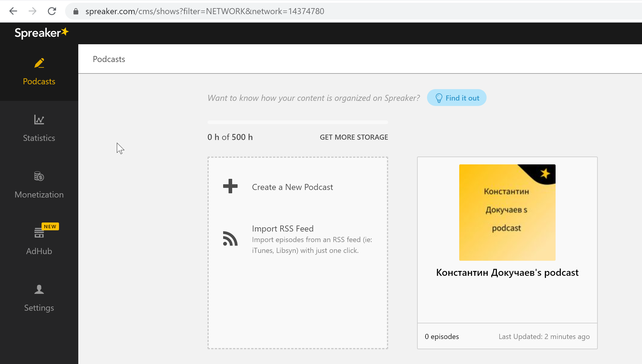The height and width of the screenshot is (364, 642).
Task: Open Monetization coins icon
Action: (39, 176)
